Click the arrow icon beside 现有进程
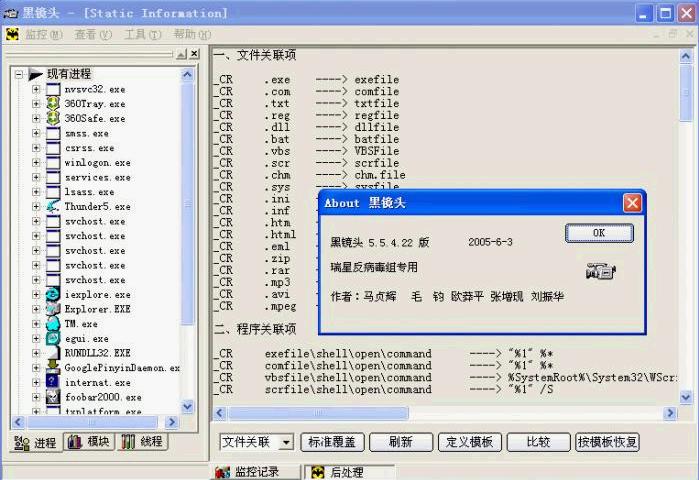Screen dimensions: 699x480 pyautogui.click(x=35, y=74)
